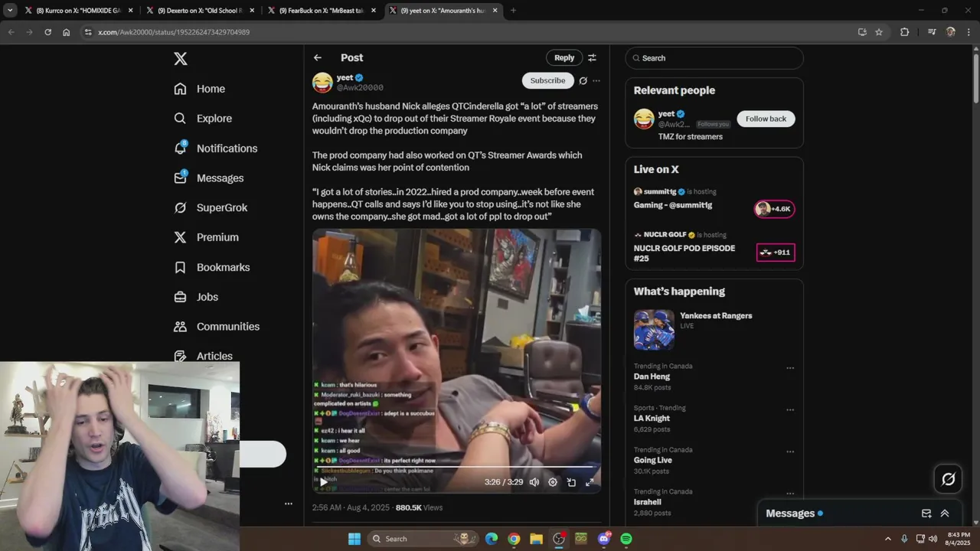Click the browser home button
The width and height of the screenshot is (980, 551).
(x=67, y=32)
